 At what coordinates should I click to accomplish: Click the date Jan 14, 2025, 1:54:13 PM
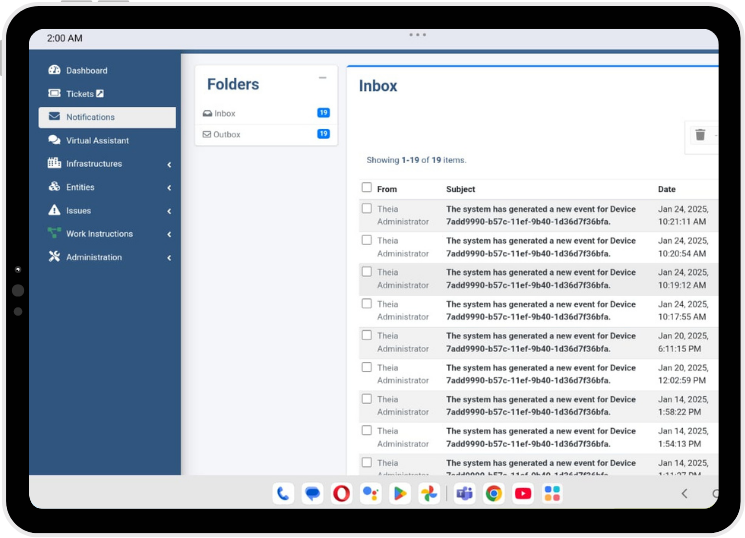tap(683, 437)
